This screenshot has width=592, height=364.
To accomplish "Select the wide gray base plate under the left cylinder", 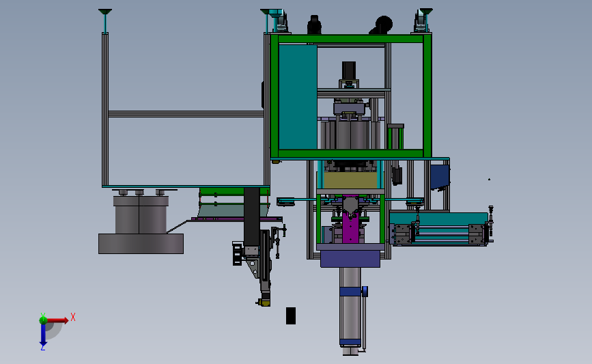I will pyautogui.click(x=141, y=244).
